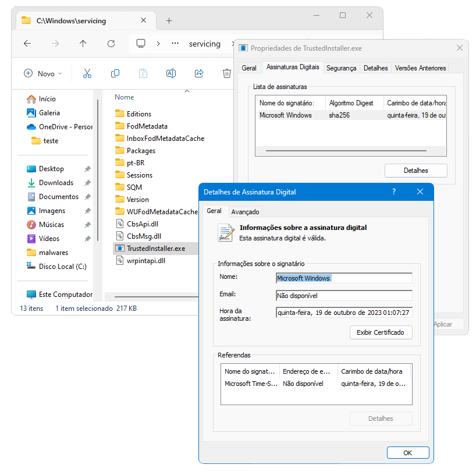Open Galeria in the navigation pane
Viewport: 476px width, 475px height.
pos(43,113)
